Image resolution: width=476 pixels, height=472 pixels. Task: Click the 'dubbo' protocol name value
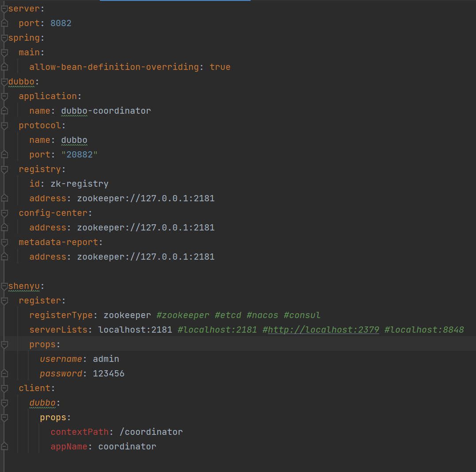(x=74, y=140)
